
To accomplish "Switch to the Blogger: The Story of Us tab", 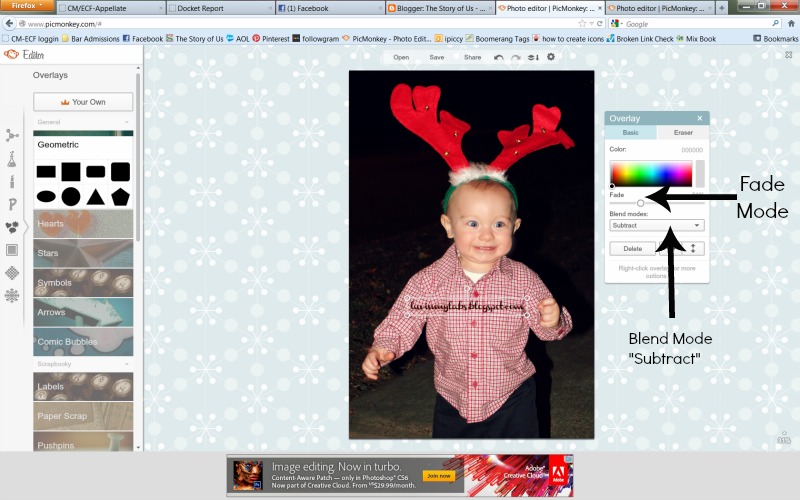I will coord(440,8).
